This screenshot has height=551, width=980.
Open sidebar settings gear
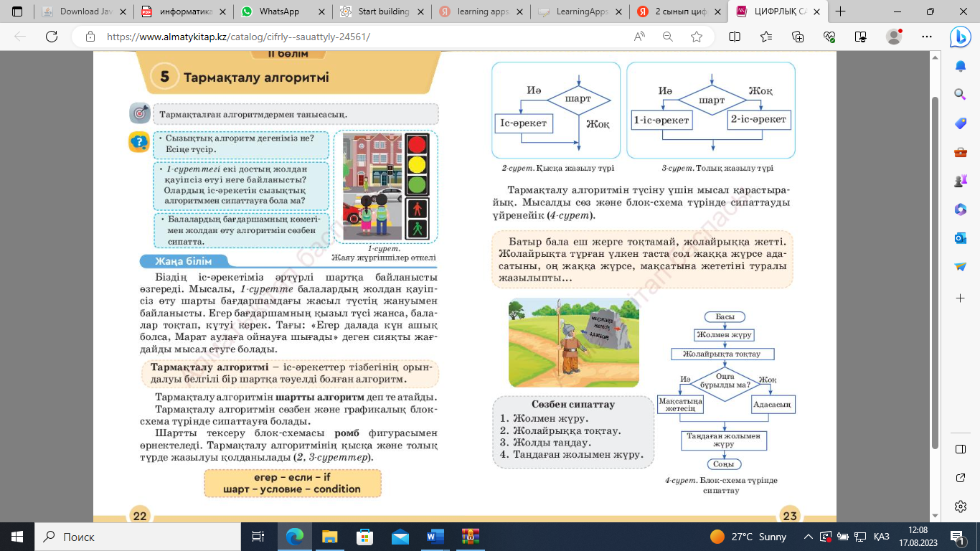(x=960, y=507)
